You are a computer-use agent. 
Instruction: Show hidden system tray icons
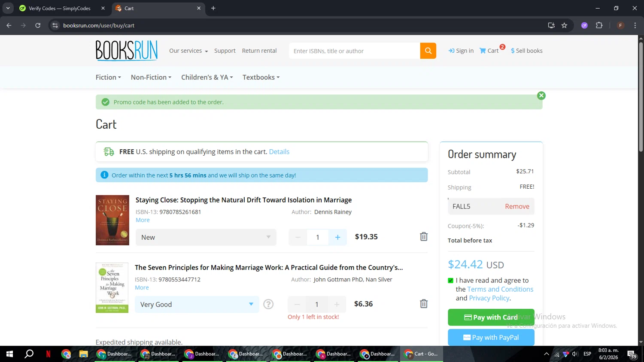(x=547, y=354)
